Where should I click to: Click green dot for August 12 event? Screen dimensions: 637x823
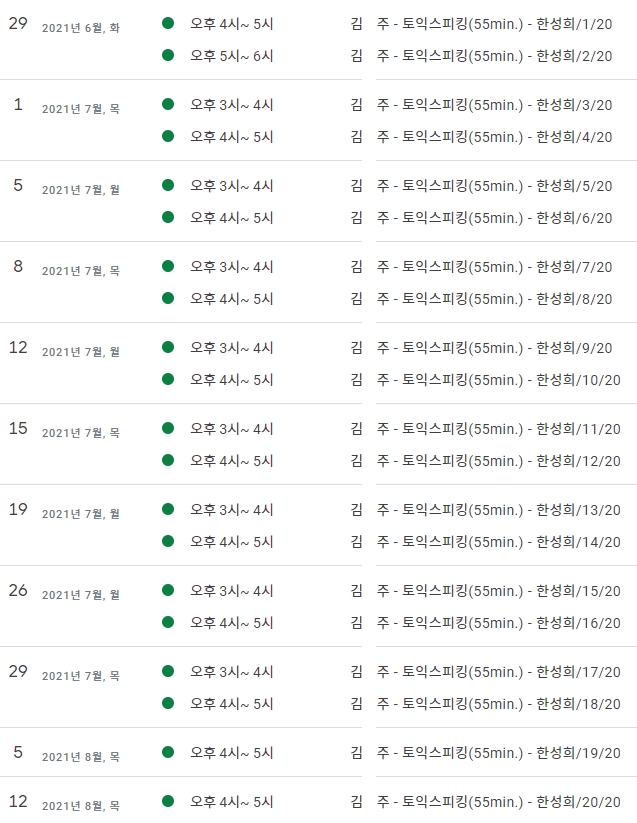168,801
